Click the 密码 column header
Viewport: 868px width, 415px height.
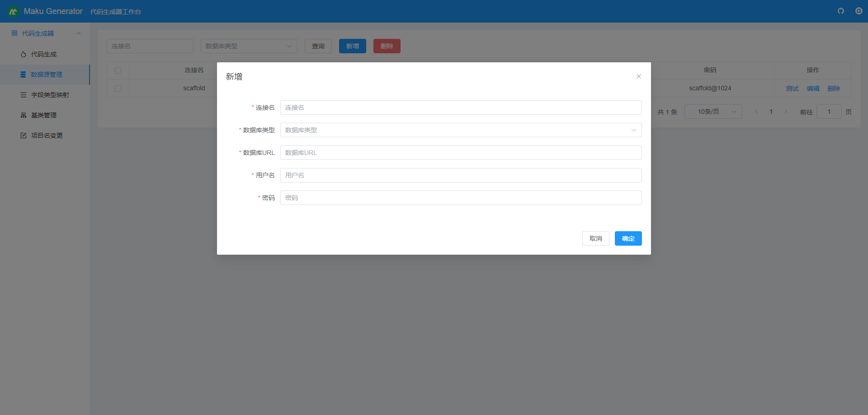710,70
